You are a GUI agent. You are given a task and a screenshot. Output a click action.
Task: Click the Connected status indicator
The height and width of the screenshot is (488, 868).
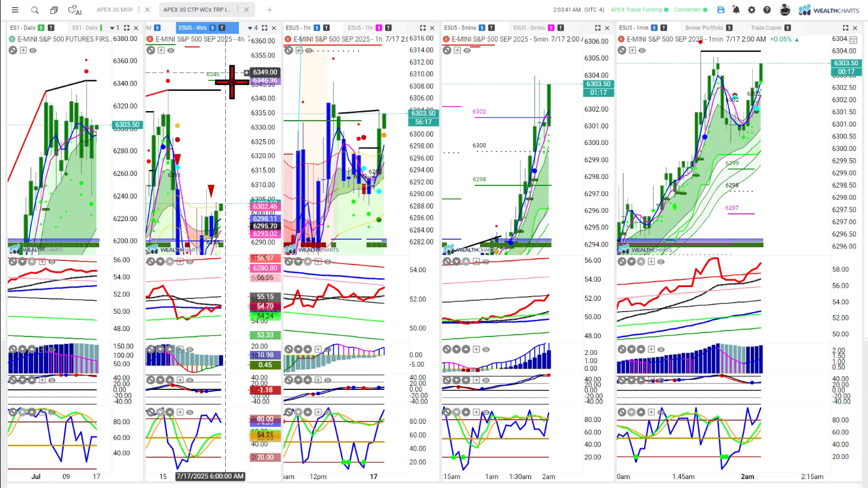[690, 10]
